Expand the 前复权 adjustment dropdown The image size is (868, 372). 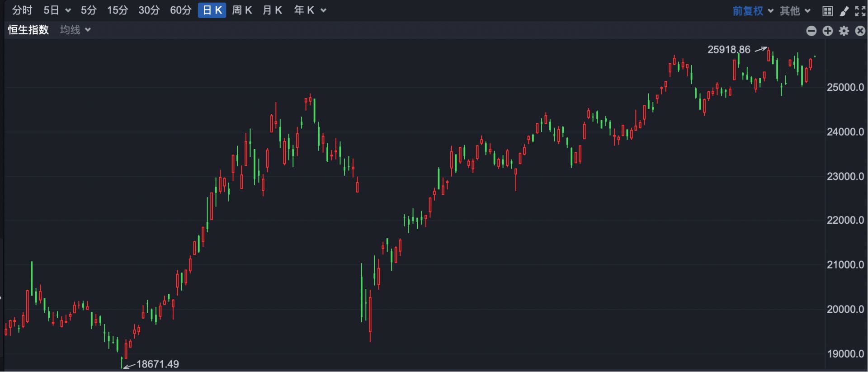(752, 11)
